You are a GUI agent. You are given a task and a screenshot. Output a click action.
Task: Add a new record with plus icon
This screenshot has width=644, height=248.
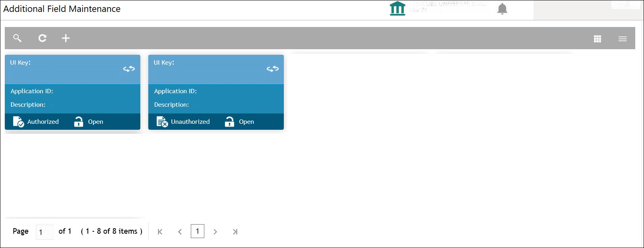click(66, 38)
